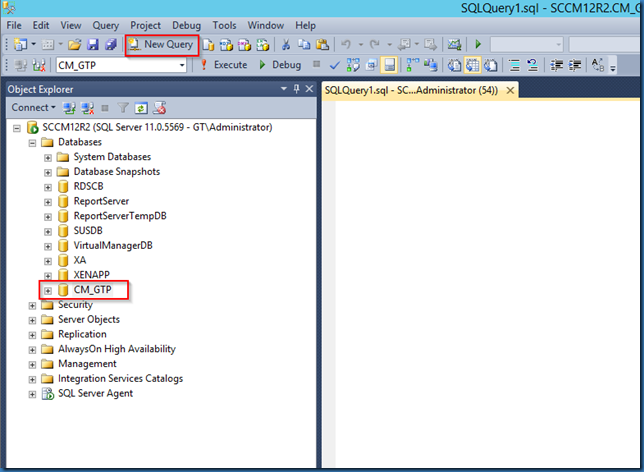Open the Project menu
Screen dimensions: 644x472
coord(145,25)
